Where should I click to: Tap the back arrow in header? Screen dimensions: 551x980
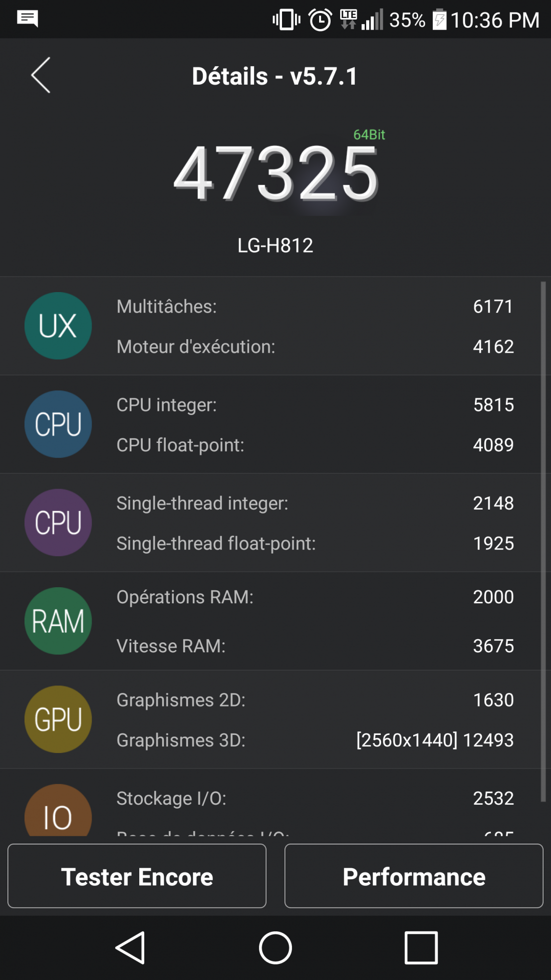tap(41, 75)
